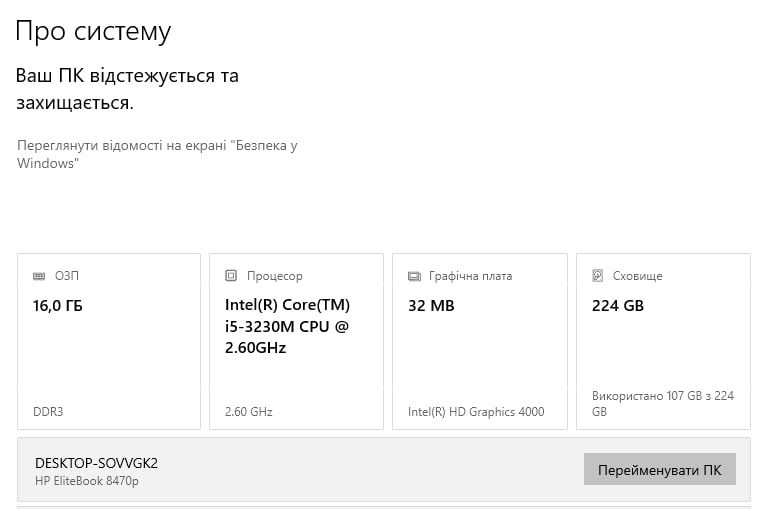Screen dimensions: 761x509
Task: Select the 16,0 ГБ RAM value
Action: 58,306
